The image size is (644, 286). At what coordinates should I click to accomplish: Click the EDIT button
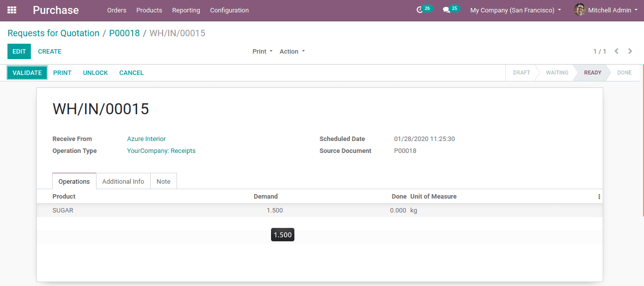(19, 52)
